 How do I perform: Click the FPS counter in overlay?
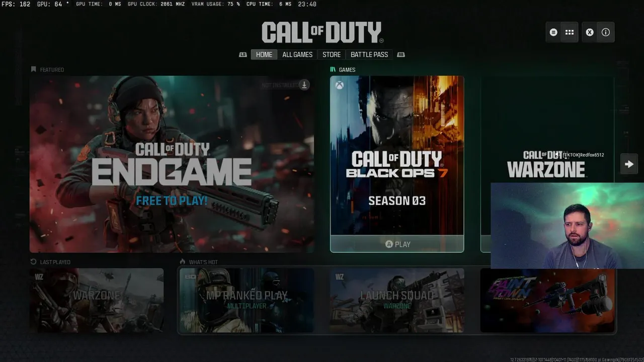pyautogui.click(x=16, y=4)
